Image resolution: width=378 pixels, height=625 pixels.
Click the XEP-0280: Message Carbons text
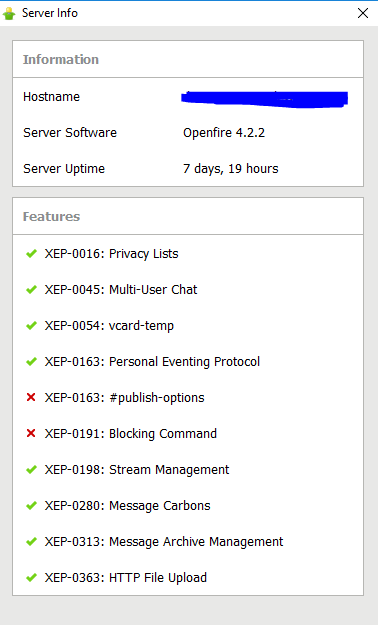pyautogui.click(x=127, y=506)
